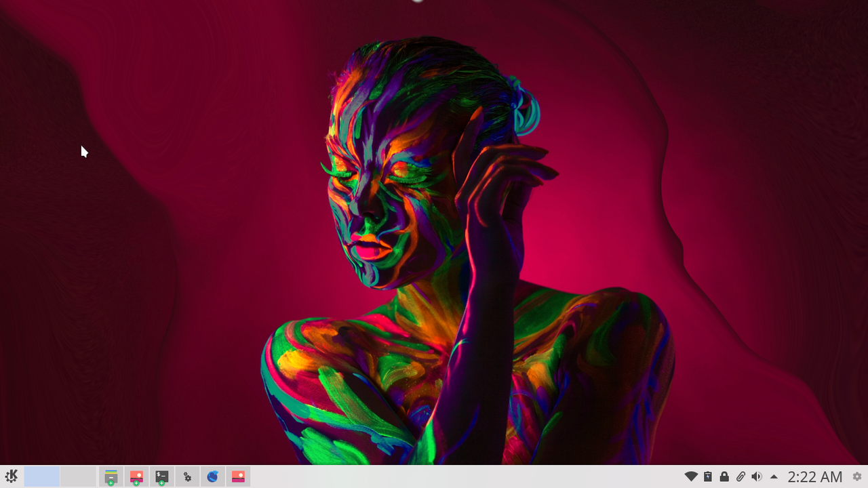Open the KDE application launcher

(11, 476)
